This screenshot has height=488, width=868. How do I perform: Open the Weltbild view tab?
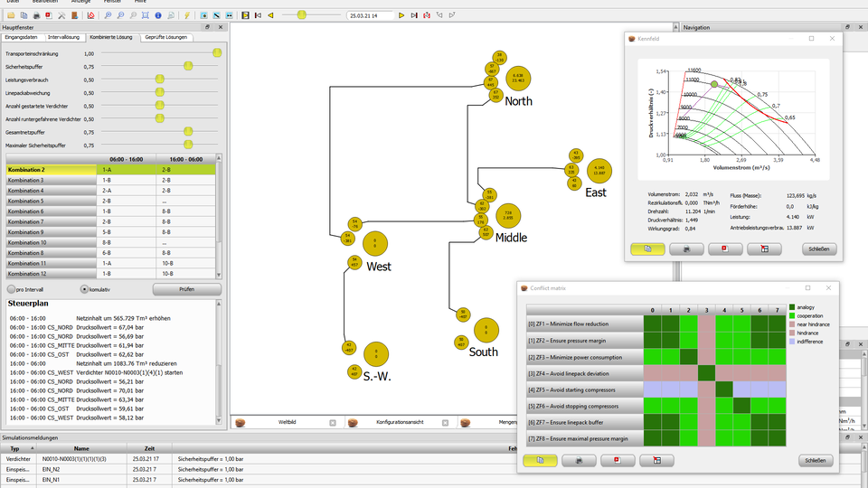coord(287,422)
